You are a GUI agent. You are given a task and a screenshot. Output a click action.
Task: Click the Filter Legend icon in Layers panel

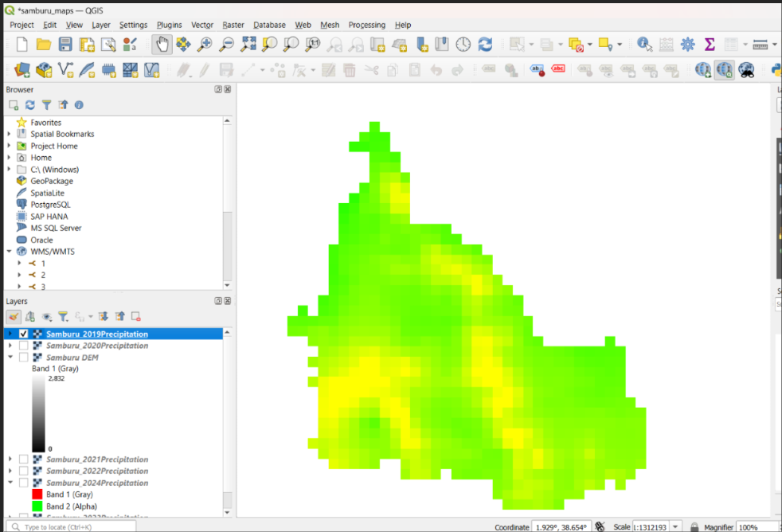click(x=63, y=317)
